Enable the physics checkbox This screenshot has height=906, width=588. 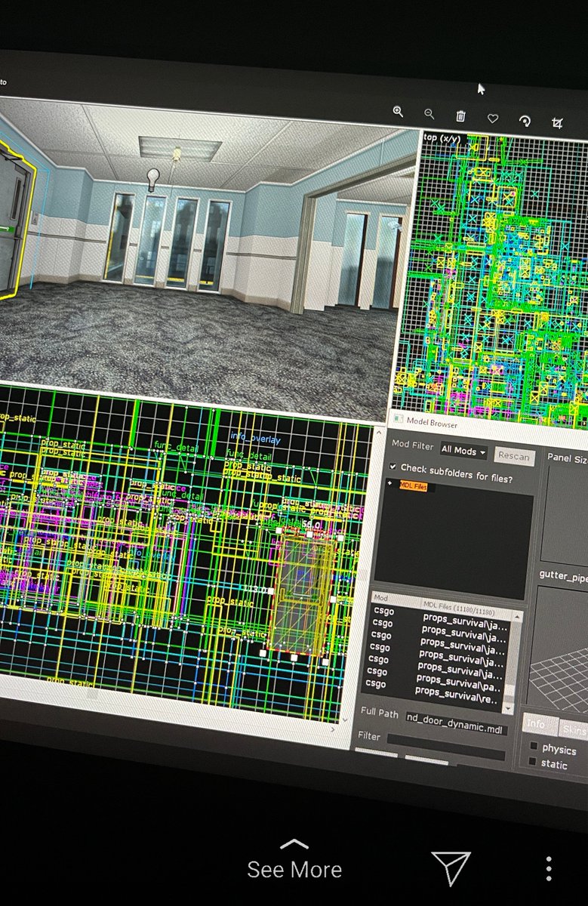534,747
